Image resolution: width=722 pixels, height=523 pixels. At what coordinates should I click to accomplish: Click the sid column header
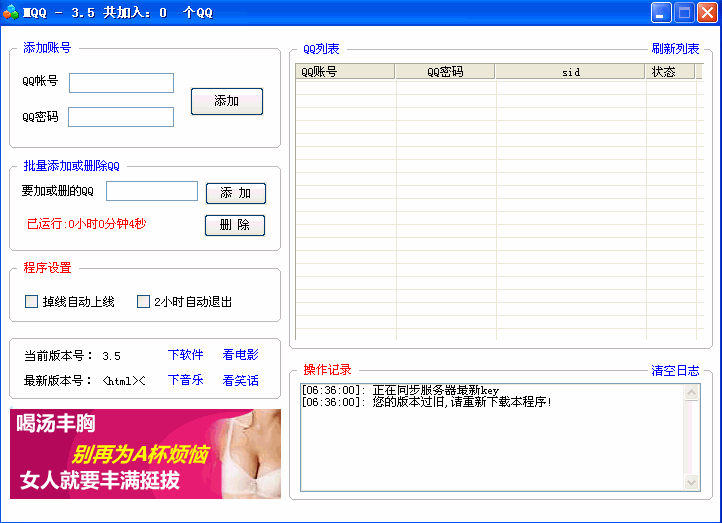(x=570, y=72)
